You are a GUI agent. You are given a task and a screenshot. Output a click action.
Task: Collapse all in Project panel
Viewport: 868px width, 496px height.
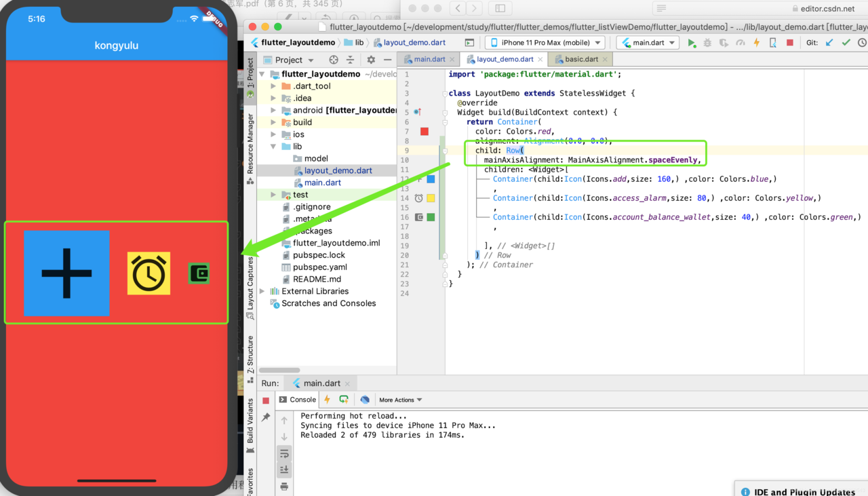coord(350,60)
